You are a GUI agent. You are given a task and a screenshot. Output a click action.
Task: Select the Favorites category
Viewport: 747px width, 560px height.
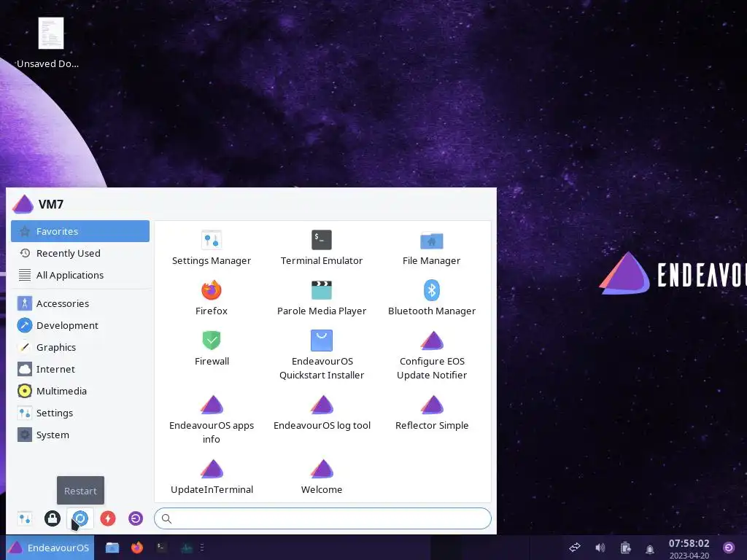[x=80, y=231]
